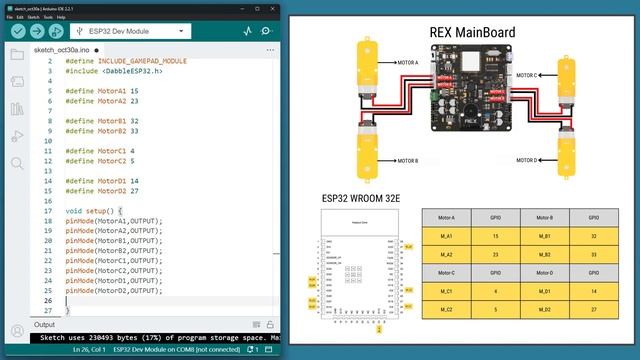
Task: Open the Help menu
Action: (x=61, y=17)
